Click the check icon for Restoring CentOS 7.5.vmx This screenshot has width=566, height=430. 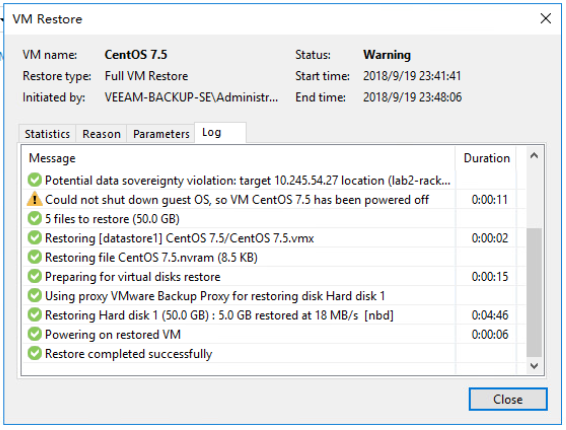pyautogui.click(x=35, y=238)
